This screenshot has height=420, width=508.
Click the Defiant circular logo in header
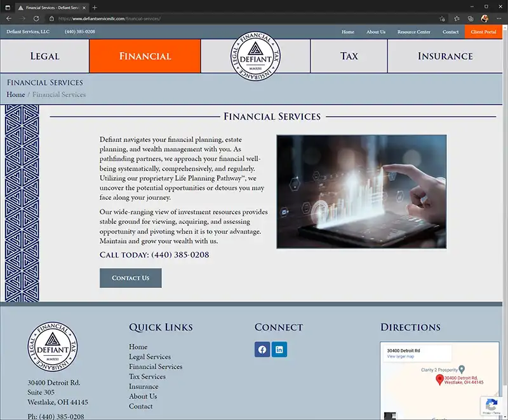(x=256, y=56)
